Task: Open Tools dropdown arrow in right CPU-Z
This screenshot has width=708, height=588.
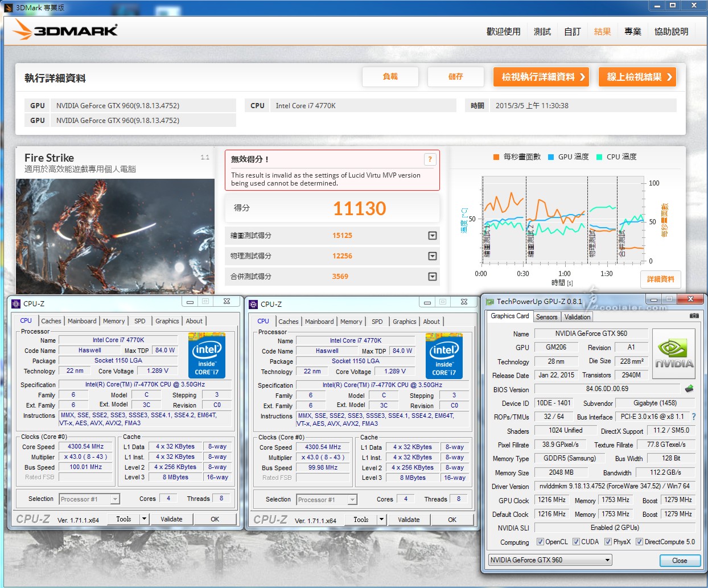Action: [x=381, y=520]
